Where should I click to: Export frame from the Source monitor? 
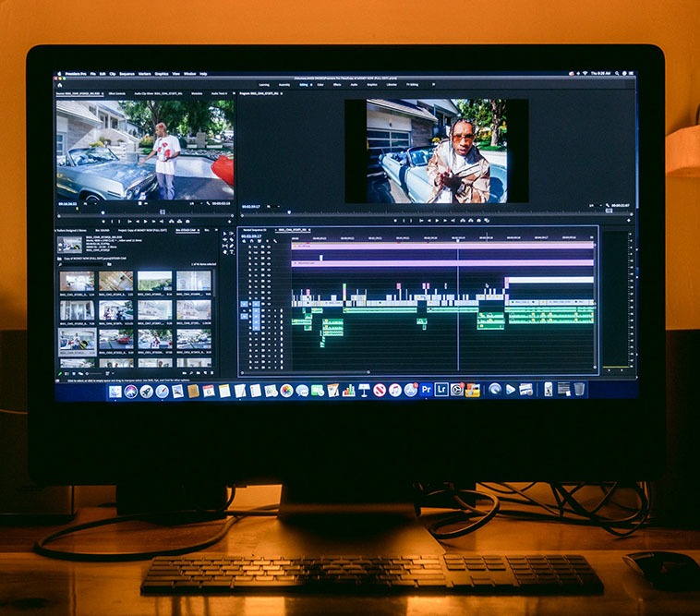(x=187, y=222)
